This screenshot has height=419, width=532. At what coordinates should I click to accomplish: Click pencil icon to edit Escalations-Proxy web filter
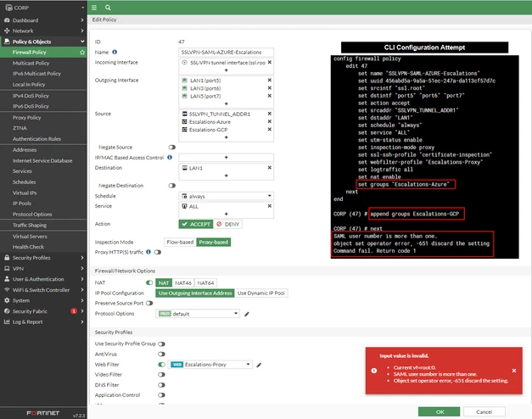click(259, 365)
